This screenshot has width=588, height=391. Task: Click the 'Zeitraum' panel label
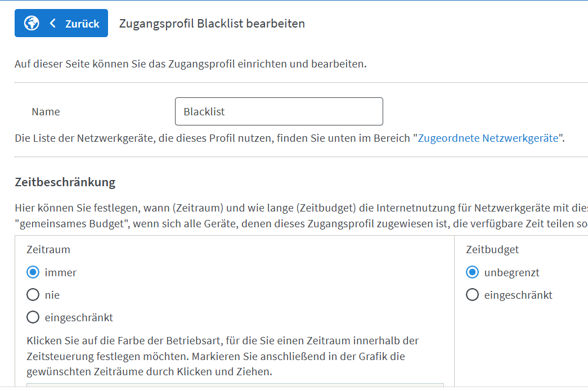click(x=48, y=249)
